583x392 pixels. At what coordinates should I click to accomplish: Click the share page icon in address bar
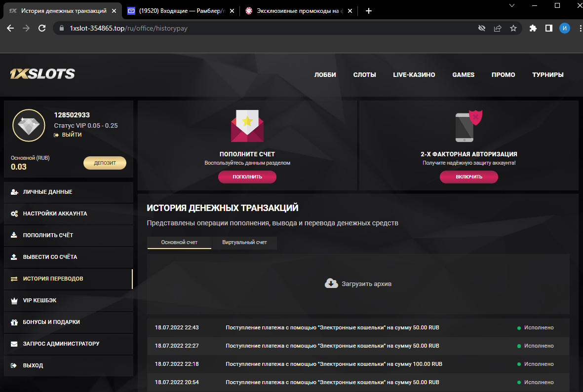click(x=498, y=28)
